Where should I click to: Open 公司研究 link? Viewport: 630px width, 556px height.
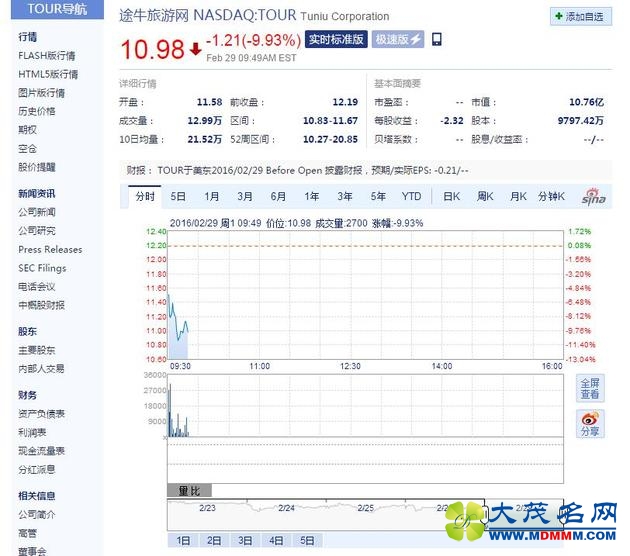coord(37,231)
